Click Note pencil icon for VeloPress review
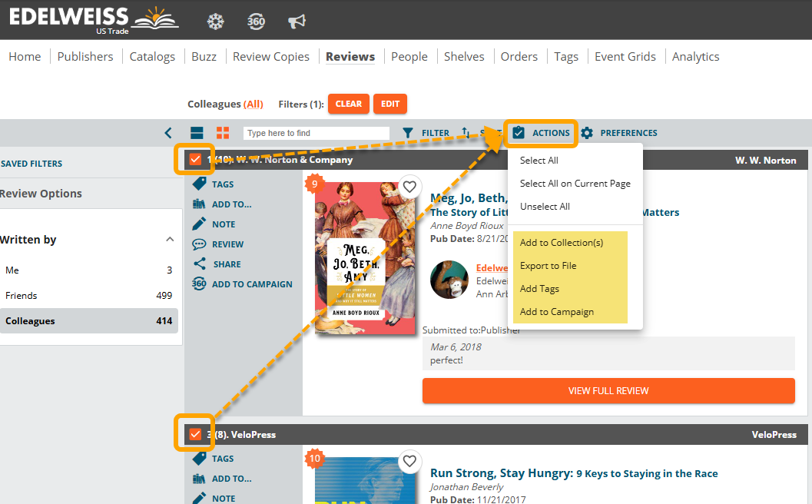The height and width of the screenshot is (504, 812). tap(200, 498)
